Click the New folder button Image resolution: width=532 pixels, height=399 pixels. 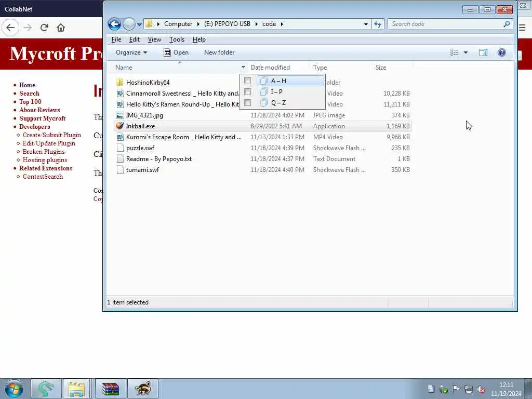click(219, 52)
